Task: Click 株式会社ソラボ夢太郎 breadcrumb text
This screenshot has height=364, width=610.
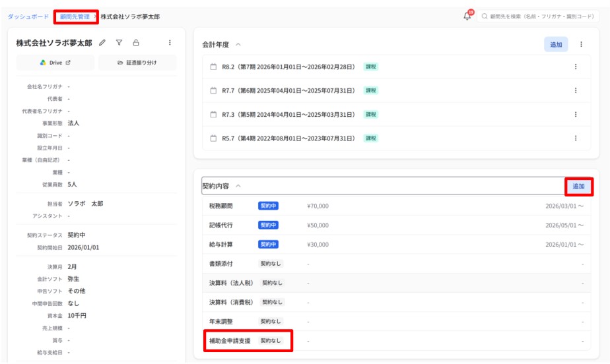Action: click(130, 16)
